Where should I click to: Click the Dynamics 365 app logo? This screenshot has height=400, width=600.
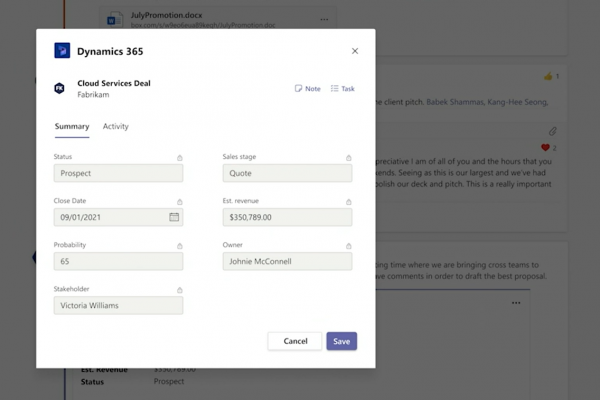pyautogui.click(x=62, y=51)
